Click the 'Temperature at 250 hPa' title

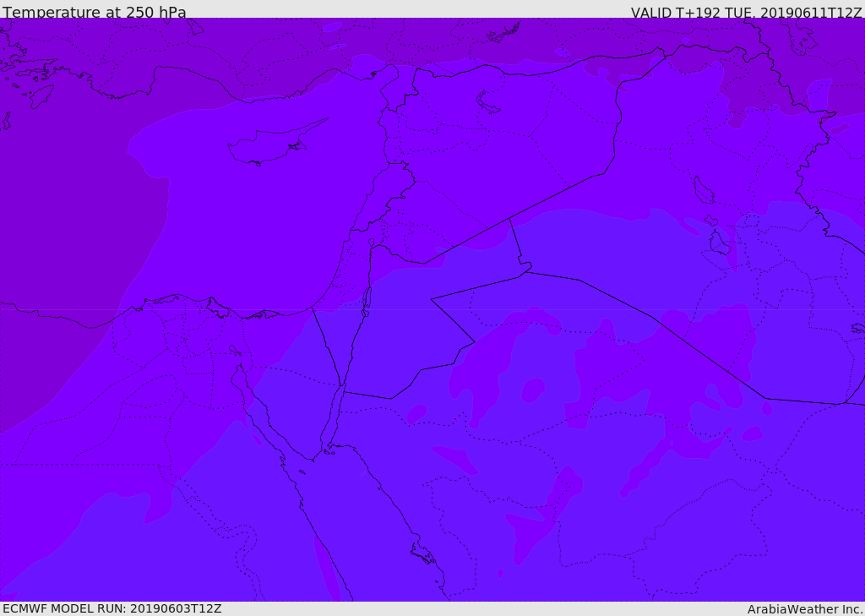tap(95, 12)
